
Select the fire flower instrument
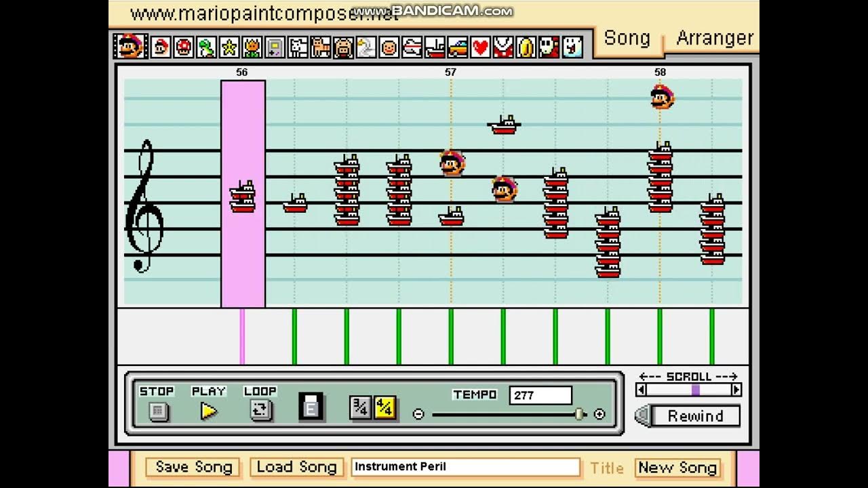252,47
